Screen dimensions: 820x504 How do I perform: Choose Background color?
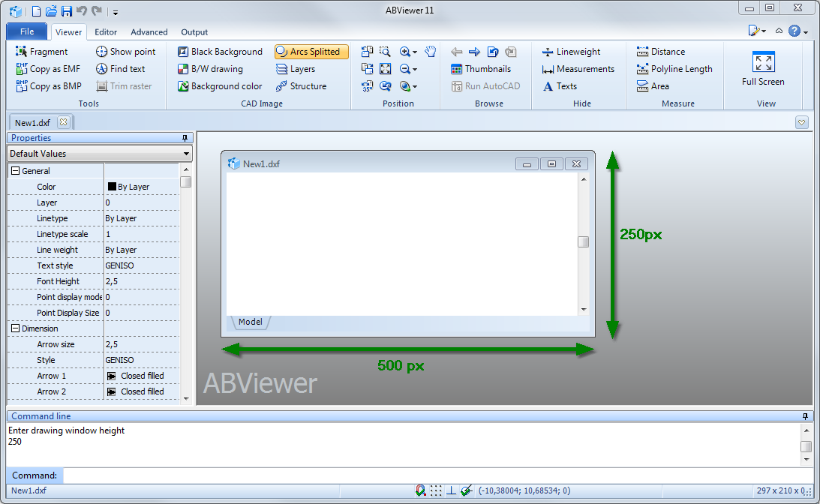click(220, 85)
